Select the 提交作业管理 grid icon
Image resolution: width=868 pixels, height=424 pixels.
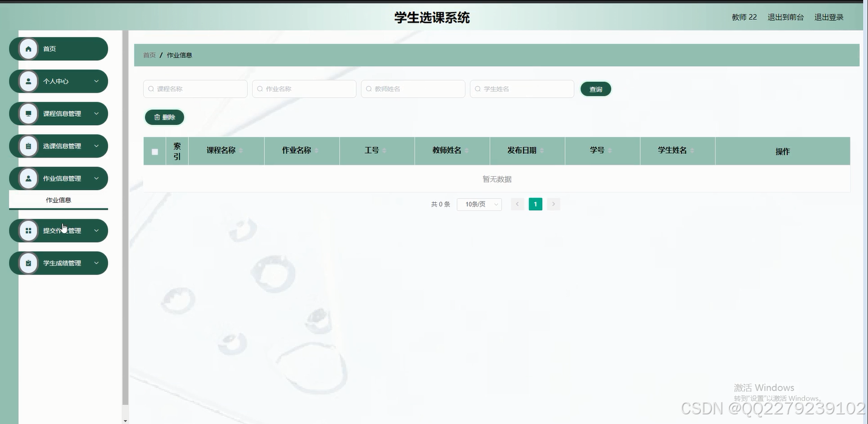click(x=28, y=231)
